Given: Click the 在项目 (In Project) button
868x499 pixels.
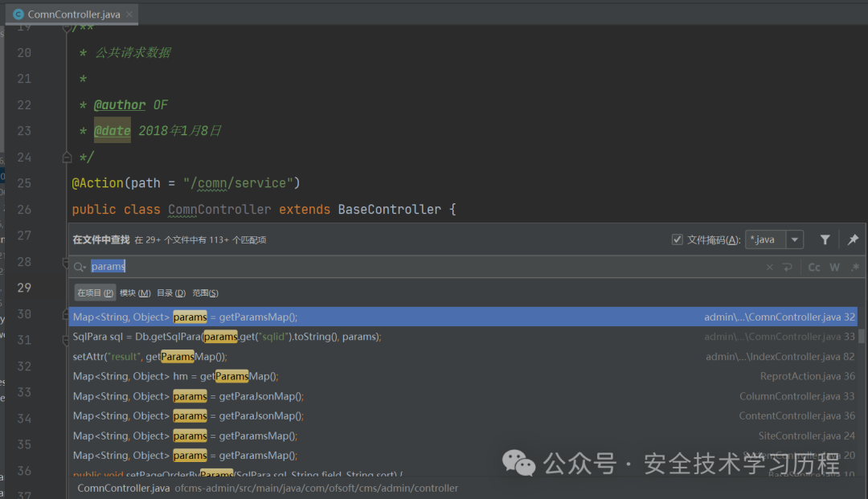Looking at the screenshot, I should (x=95, y=293).
